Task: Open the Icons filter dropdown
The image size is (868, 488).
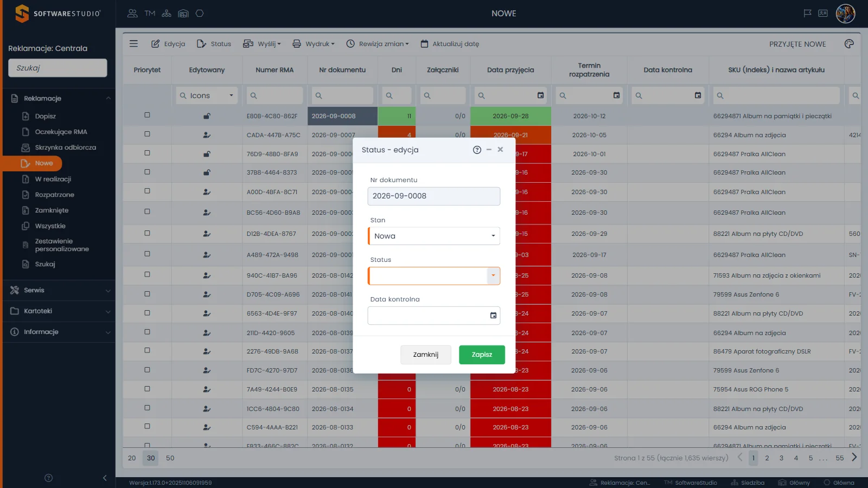Action: (x=207, y=95)
